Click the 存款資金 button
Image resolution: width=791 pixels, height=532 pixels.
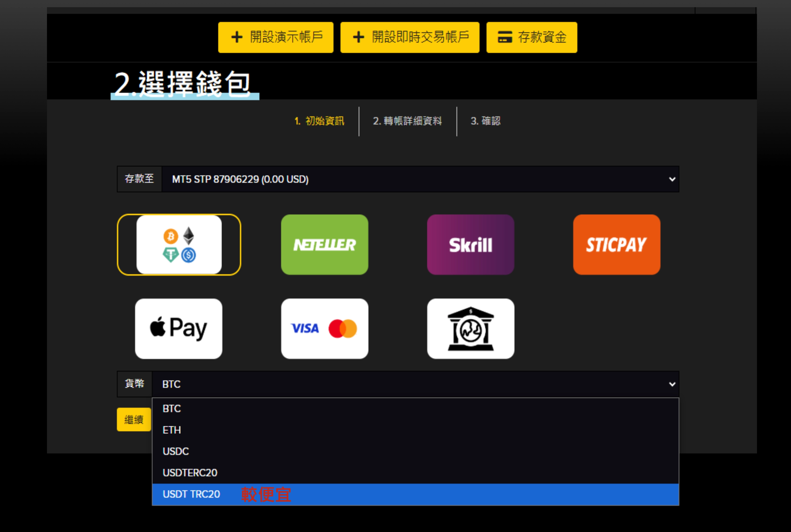[x=531, y=37]
